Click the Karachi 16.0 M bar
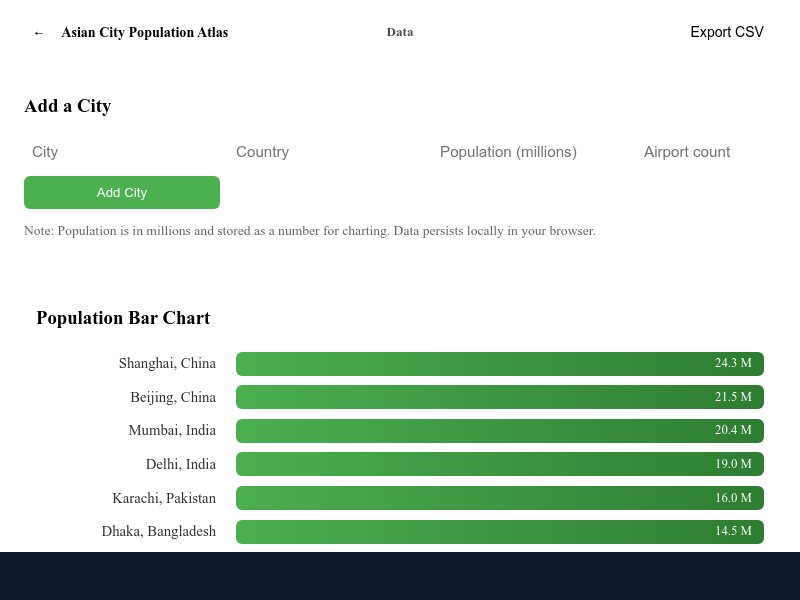The height and width of the screenshot is (600, 800). coord(500,498)
